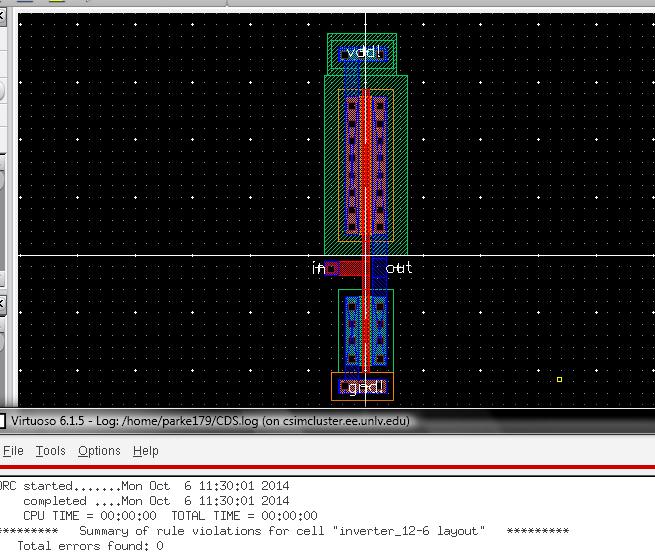
Task: Open the Help menu
Action: point(146,451)
